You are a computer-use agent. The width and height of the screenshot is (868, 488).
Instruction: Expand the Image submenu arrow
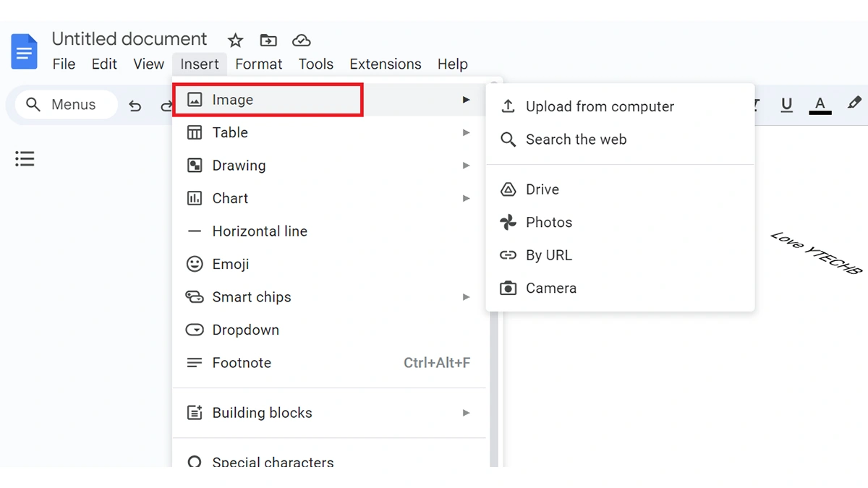467,100
